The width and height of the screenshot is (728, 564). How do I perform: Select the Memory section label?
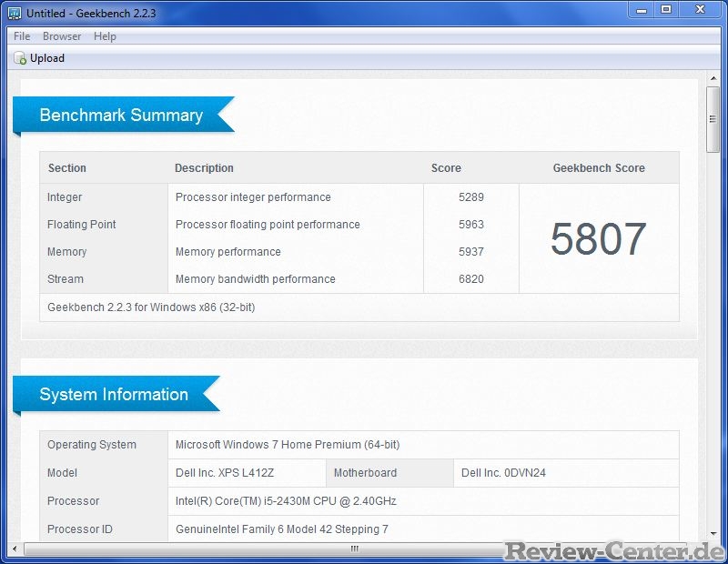(66, 252)
